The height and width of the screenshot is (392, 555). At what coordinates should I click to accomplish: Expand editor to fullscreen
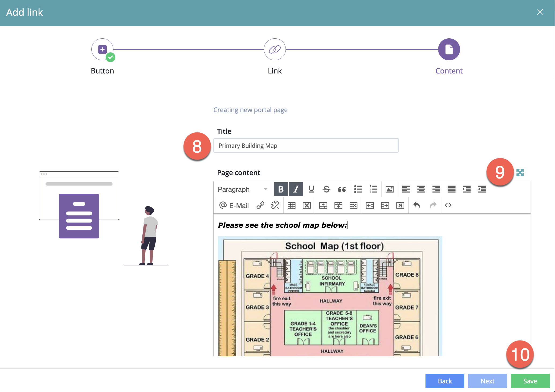[x=520, y=172]
